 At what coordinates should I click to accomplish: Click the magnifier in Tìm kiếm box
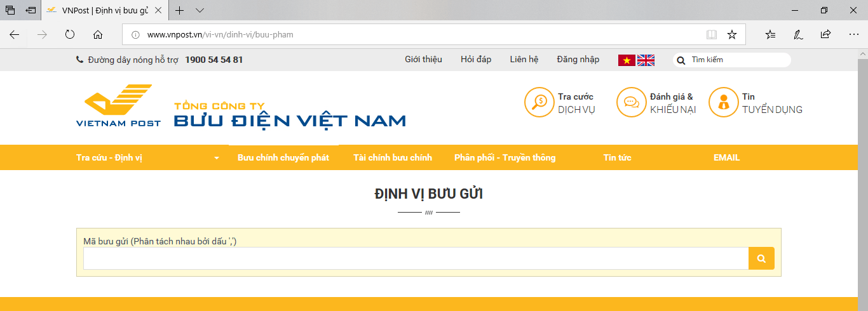click(x=681, y=60)
